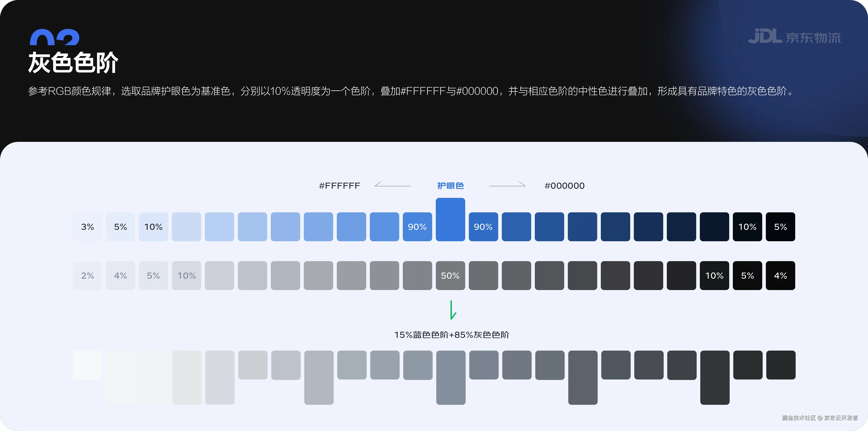Click the 90% darker blue swatch
Viewport: 868px width, 431px height.
pos(483,227)
